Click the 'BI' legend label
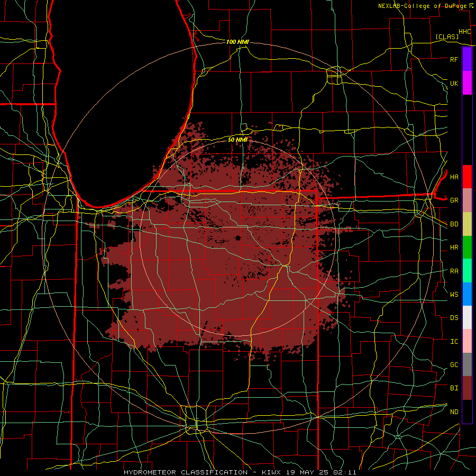 pyautogui.click(x=454, y=388)
